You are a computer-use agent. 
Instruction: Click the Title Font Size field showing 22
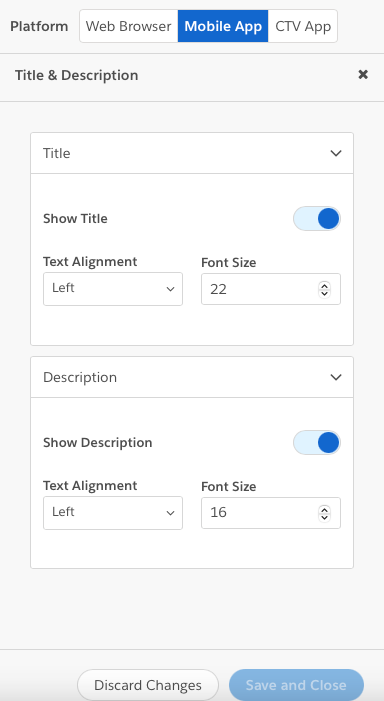[x=271, y=289]
